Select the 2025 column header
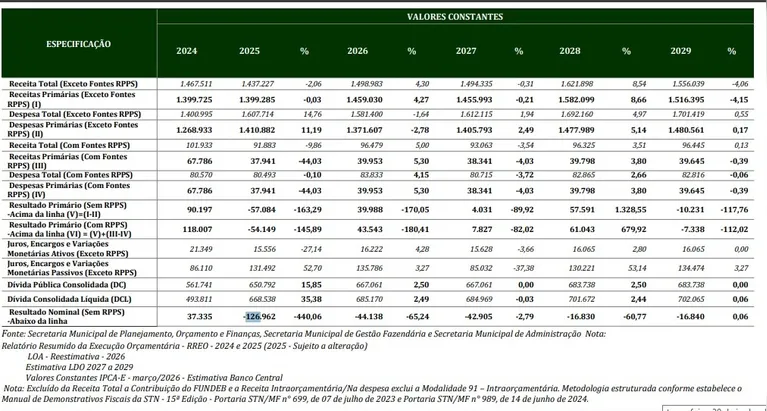This screenshot has width=767, height=411. tap(249, 51)
